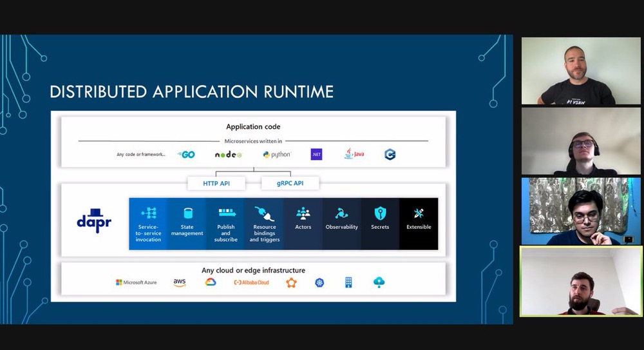Click the .NET logo

tap(316, 154)
